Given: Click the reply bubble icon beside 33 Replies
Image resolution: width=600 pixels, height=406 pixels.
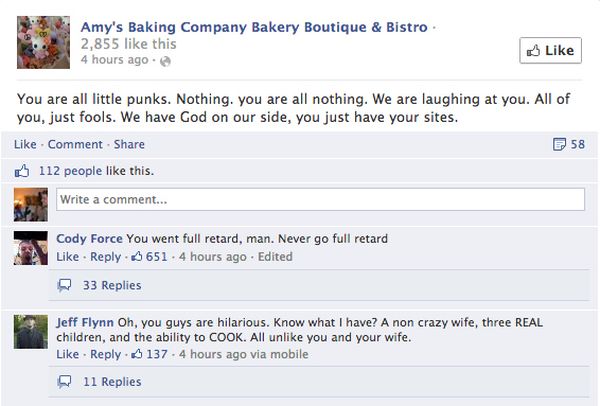Looking at the screenshot, I should coord(64,285).
